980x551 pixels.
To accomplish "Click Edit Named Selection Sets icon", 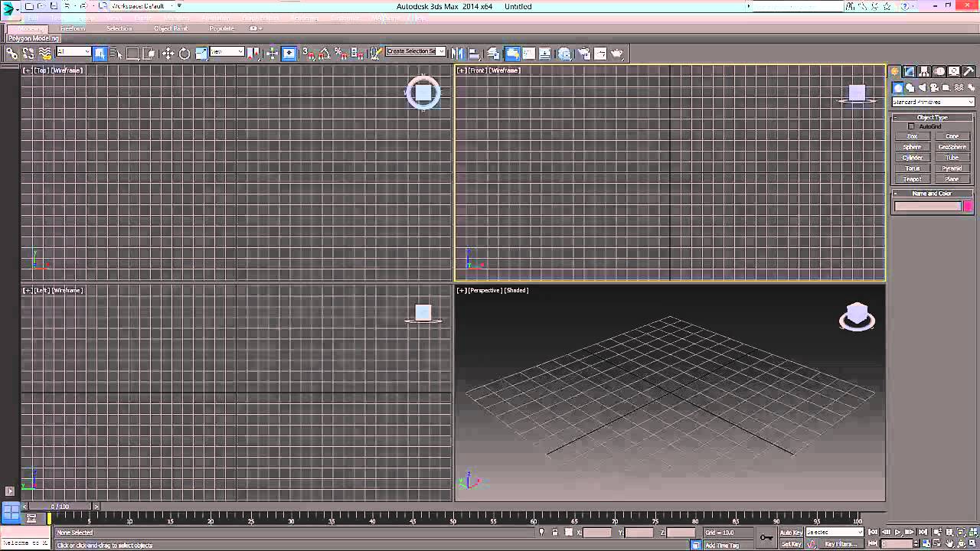I will [x=376, y=54].
